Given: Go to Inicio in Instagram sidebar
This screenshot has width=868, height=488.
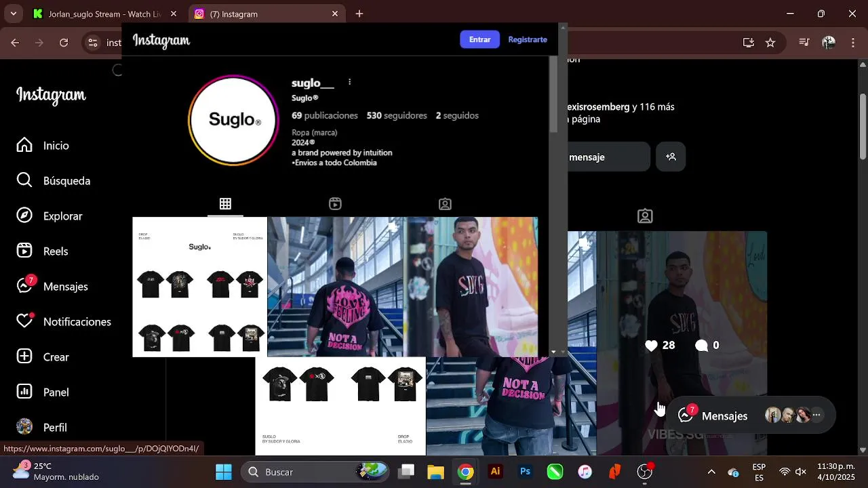Looking at the screenshot, I should click(x=43, y=146).
